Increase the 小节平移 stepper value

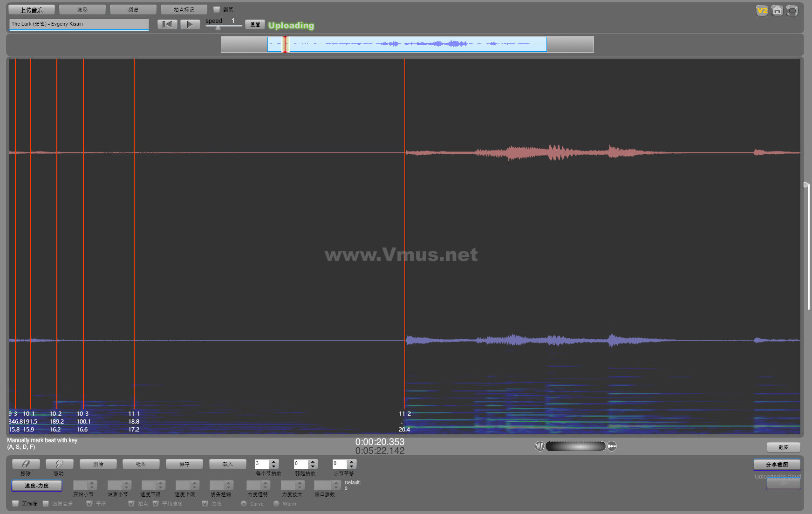[x=352, y=461]
